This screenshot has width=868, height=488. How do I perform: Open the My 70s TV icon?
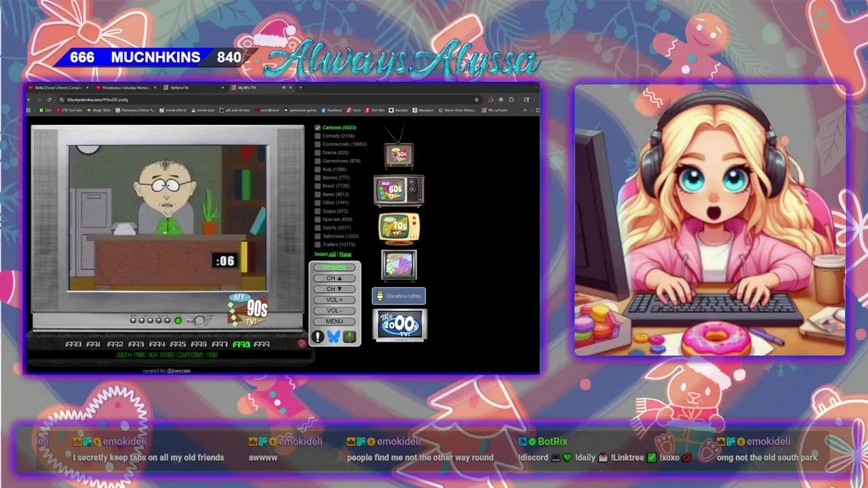click(x=399, y=228)
